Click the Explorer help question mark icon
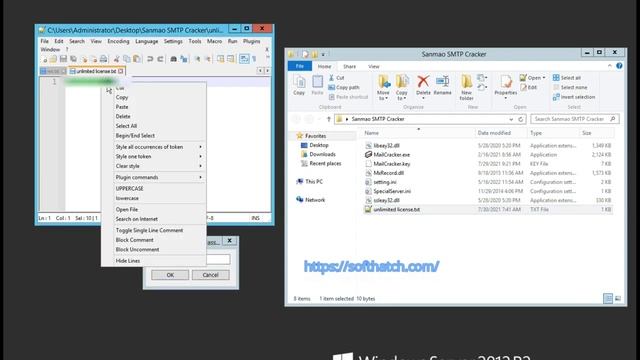 click(x=619, y=66)
